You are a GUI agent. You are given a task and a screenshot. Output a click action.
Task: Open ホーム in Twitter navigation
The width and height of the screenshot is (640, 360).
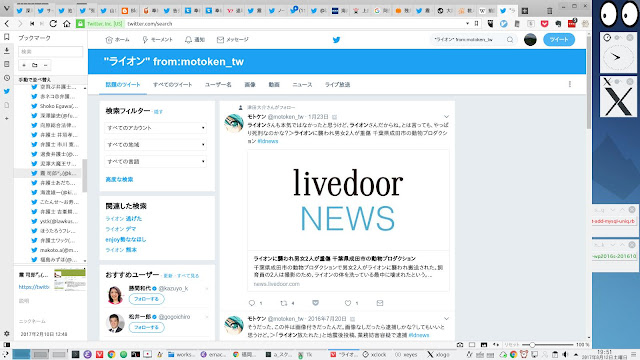pos(118,40)
